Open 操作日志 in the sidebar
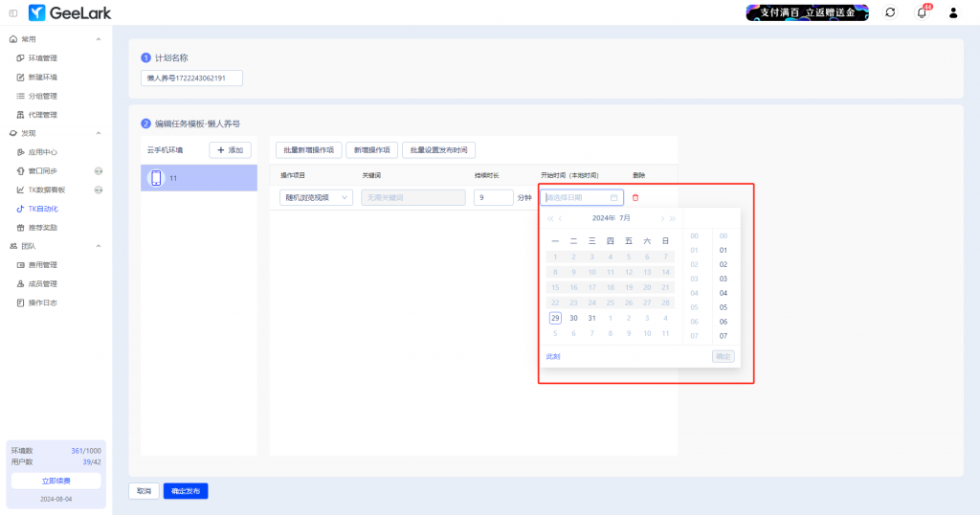980x515 pixels. point(43,302)
